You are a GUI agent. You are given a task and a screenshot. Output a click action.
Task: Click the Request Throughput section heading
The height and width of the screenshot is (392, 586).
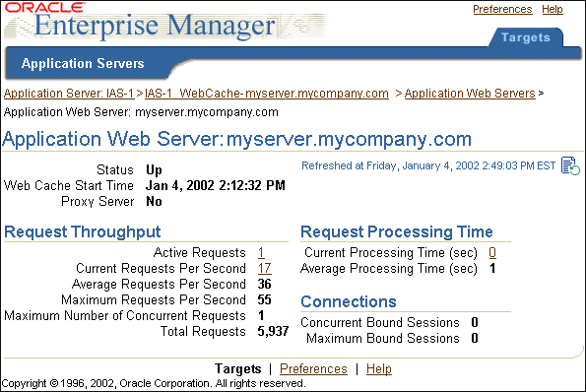(x=82, y=231)
